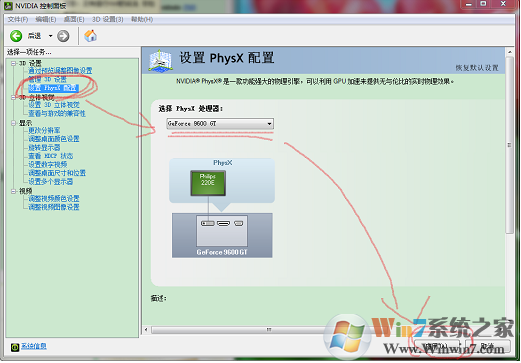Open 调整视频颜色设置 task
The width and height of the screenshot is (521, 363).
click(54, 199)
